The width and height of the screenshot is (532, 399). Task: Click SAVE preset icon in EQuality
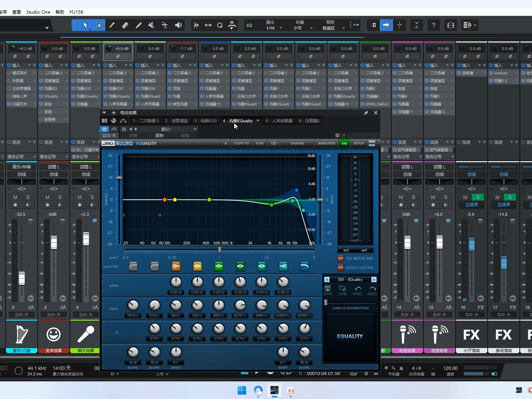328,290
